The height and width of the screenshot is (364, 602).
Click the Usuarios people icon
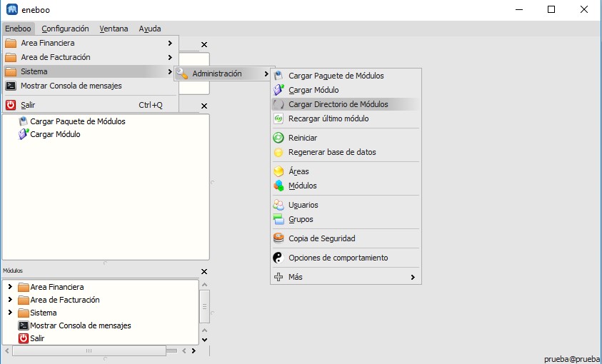coord(279,205)
